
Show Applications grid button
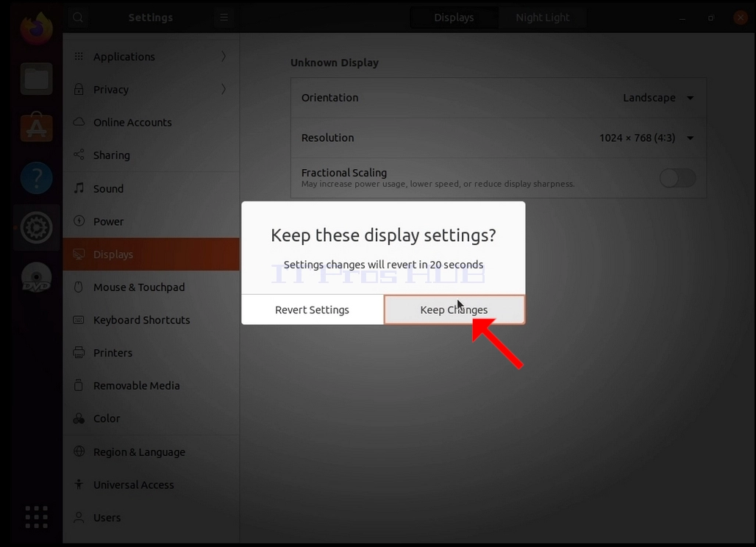[x=37, y=517]
